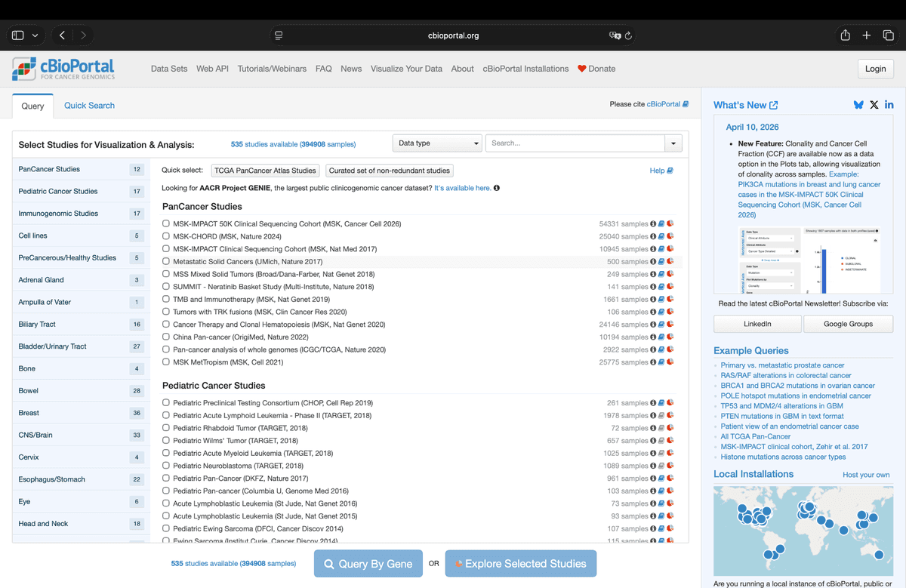Open pie chart icon for Pediatric Wilms' Tumor

670,440
